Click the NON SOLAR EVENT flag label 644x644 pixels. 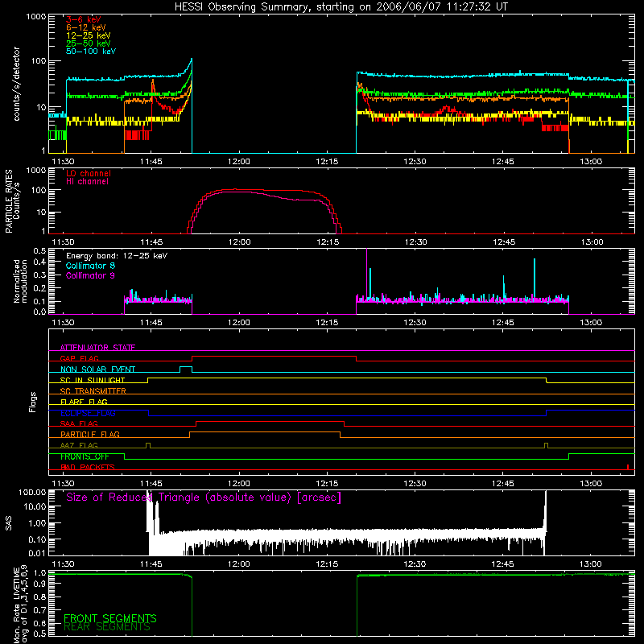click(x=97, y=369)
